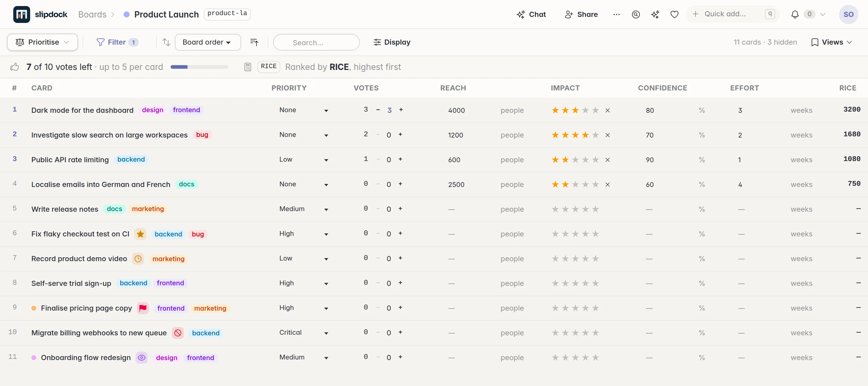
Task: Open the Filter button
Action: (117, 42)
